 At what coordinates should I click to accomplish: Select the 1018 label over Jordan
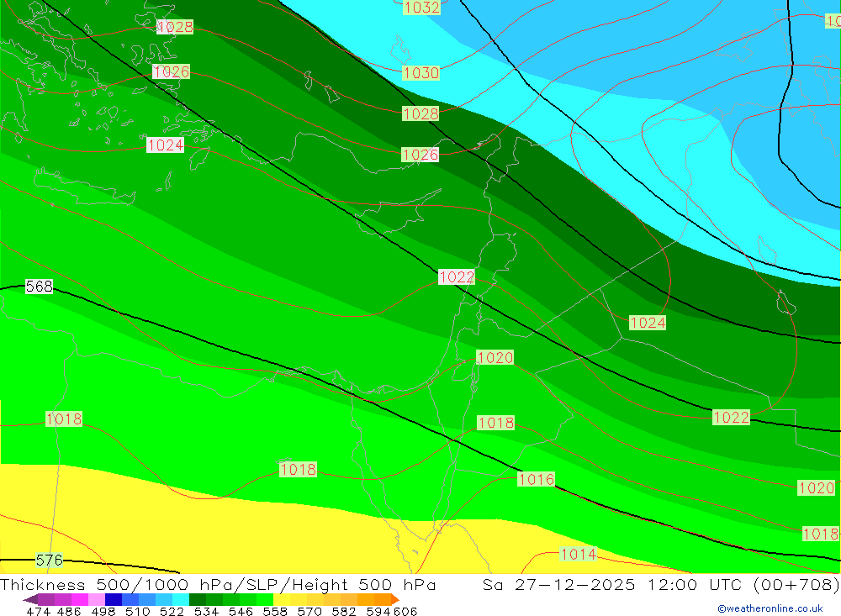tap(495, 423)
